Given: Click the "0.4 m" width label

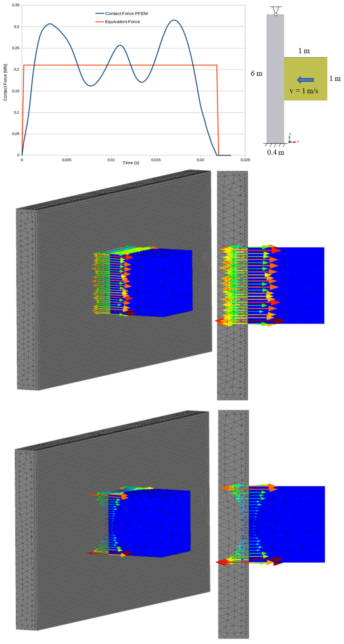Looking at the screenshot, I should click(276, 152).
